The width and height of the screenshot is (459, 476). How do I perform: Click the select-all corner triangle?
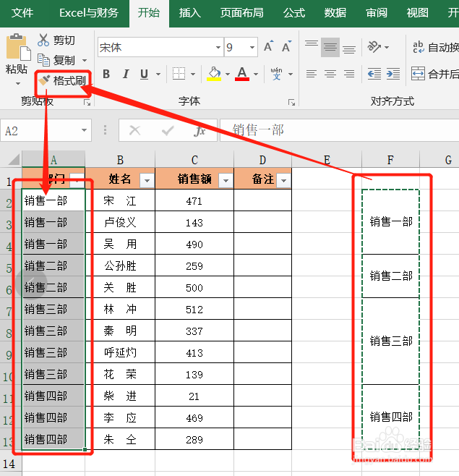click(x=14, y=159)
